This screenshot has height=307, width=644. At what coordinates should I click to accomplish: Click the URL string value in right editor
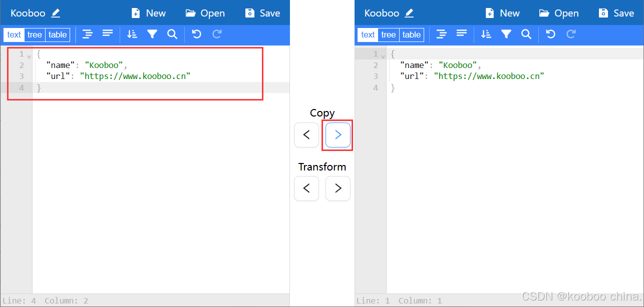[x=489, y=76]
